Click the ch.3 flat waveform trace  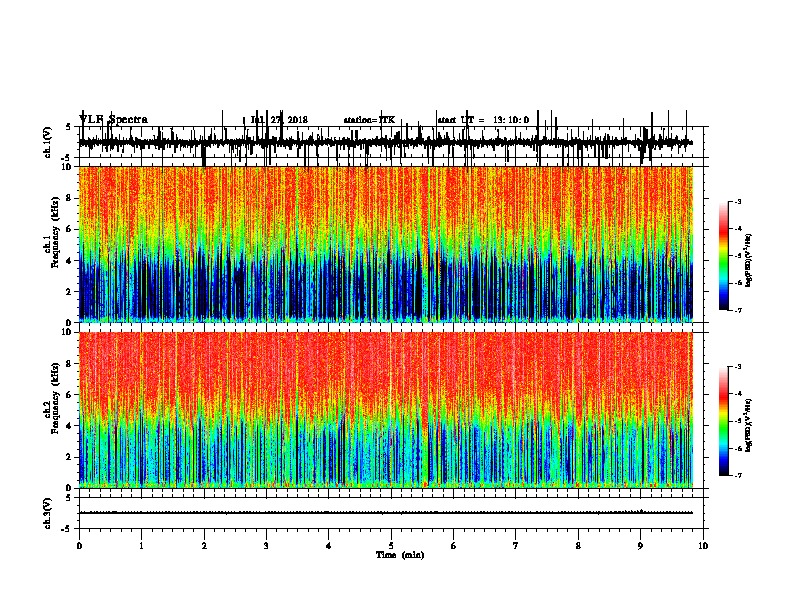click(x=385, y=513)
